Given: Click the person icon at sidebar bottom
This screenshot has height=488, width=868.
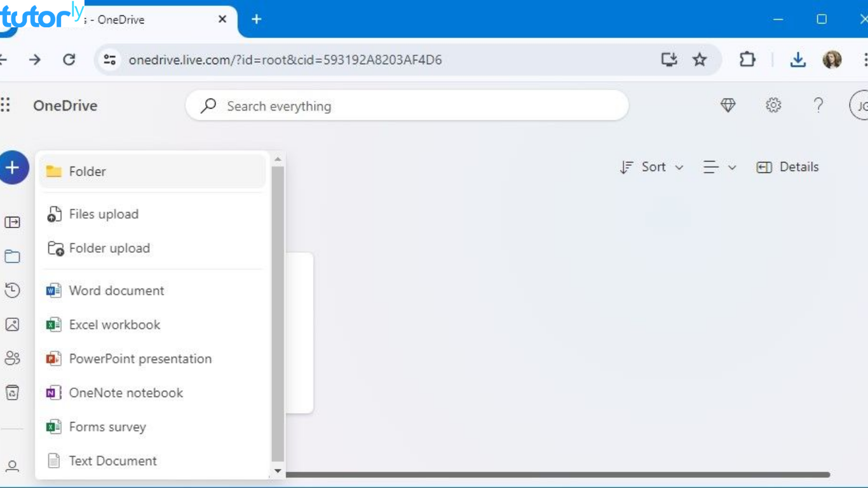Looking at the screenshot, I should [x=12, y=466].
